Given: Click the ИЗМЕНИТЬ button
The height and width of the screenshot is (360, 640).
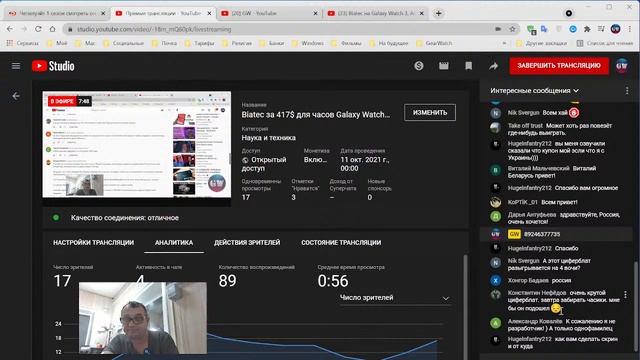Looking at the screenshot, I should click(x=430, y=113).
